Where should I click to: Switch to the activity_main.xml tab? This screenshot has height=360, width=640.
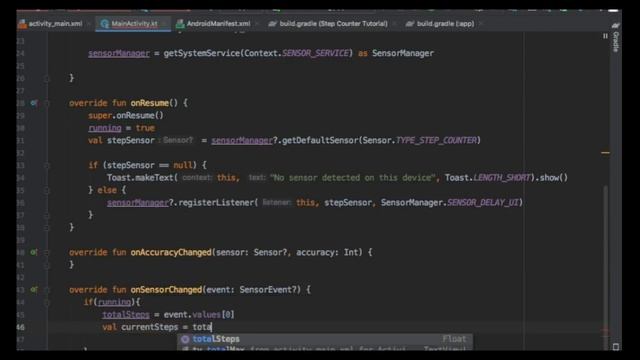(x=55, y=24)
